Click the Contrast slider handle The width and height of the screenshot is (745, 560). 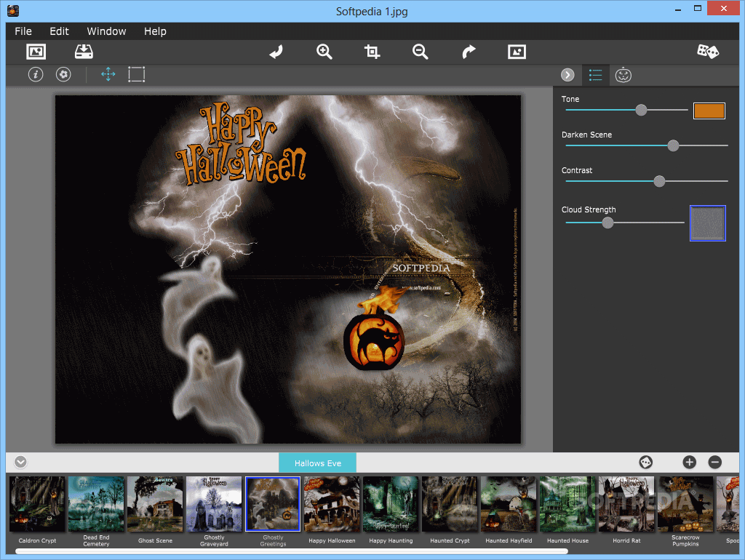659,181
